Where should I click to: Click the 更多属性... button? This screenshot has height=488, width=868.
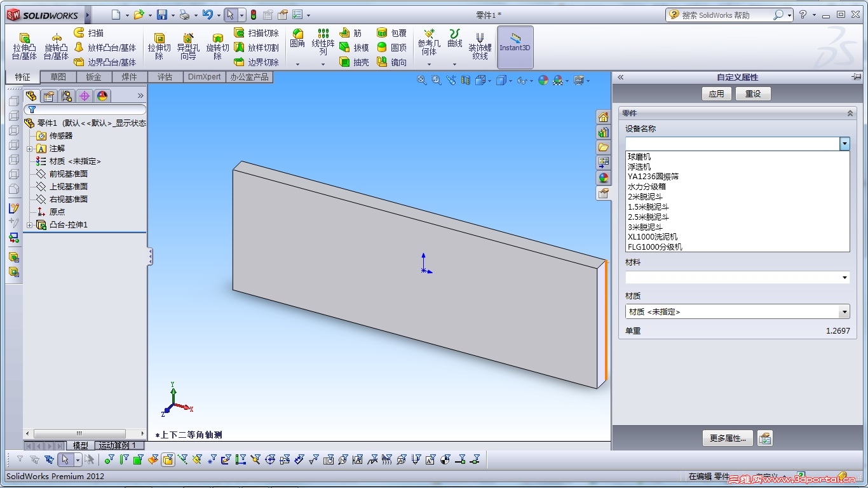[x=728, y=438]
